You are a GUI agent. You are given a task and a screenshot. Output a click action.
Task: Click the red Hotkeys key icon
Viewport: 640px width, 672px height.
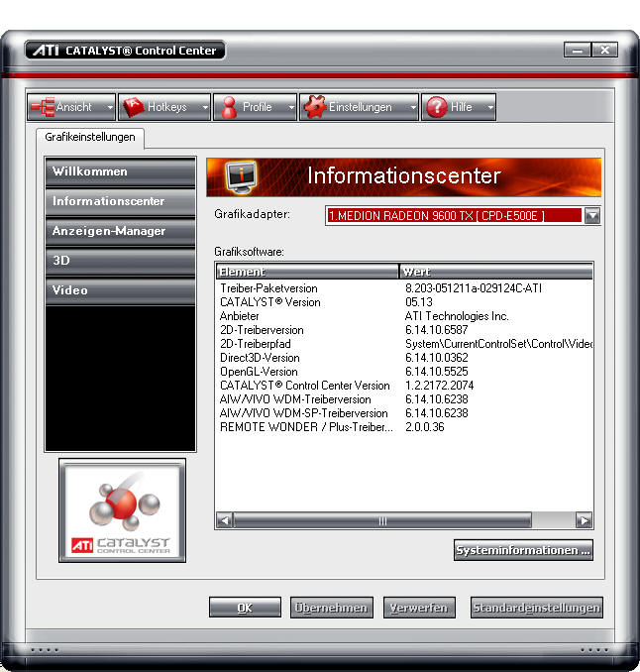pos(133,107)
